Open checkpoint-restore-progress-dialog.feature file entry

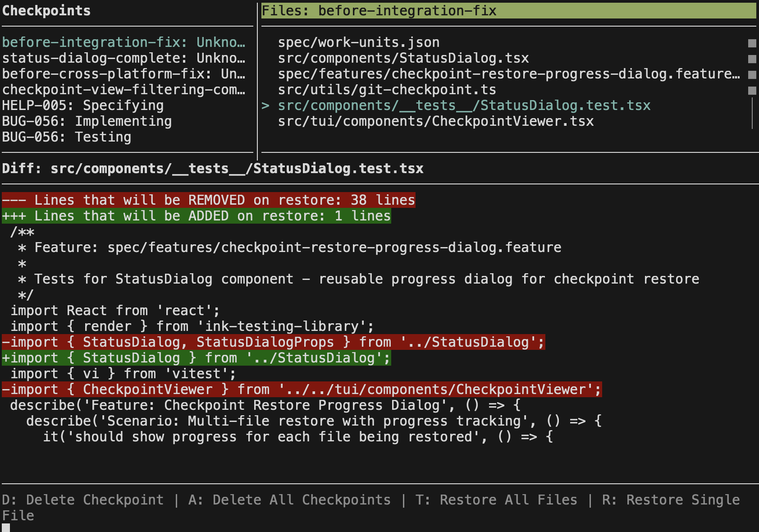click(509, 74)
